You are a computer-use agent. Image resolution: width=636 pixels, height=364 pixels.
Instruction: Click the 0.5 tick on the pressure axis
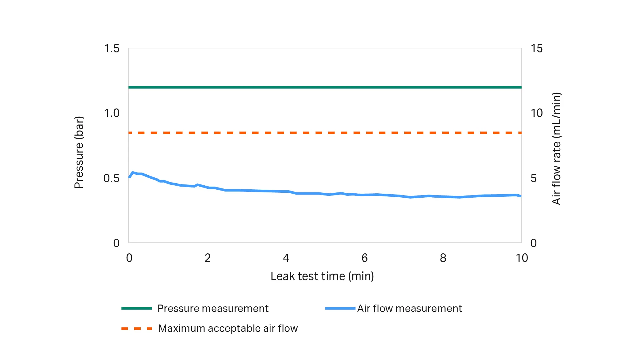(x=111, y=178)
